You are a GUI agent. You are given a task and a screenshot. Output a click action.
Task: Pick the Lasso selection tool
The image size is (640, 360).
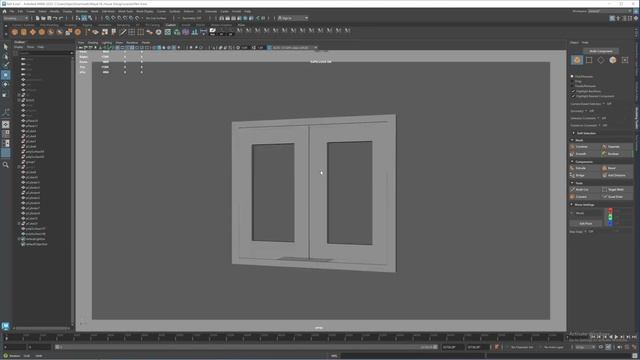click(x=6, y=56)
